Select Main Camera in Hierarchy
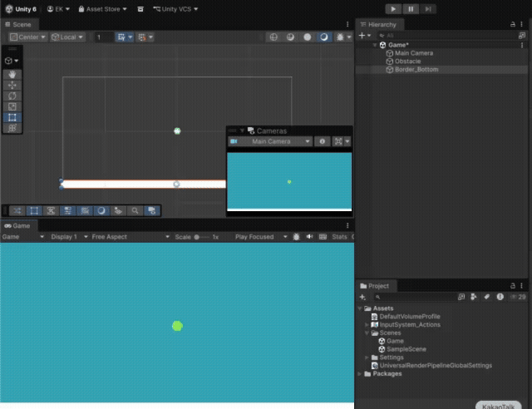532x409 pixels. (x=414, y=53)
